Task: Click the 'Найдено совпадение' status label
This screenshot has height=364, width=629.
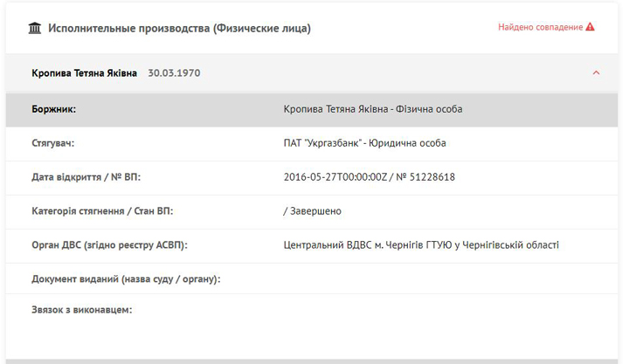Action: [x=540, y=27]
